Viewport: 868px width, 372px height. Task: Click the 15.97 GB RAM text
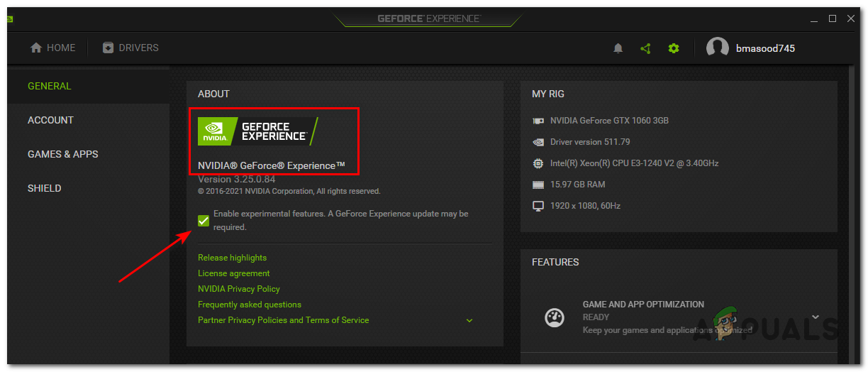577,185
